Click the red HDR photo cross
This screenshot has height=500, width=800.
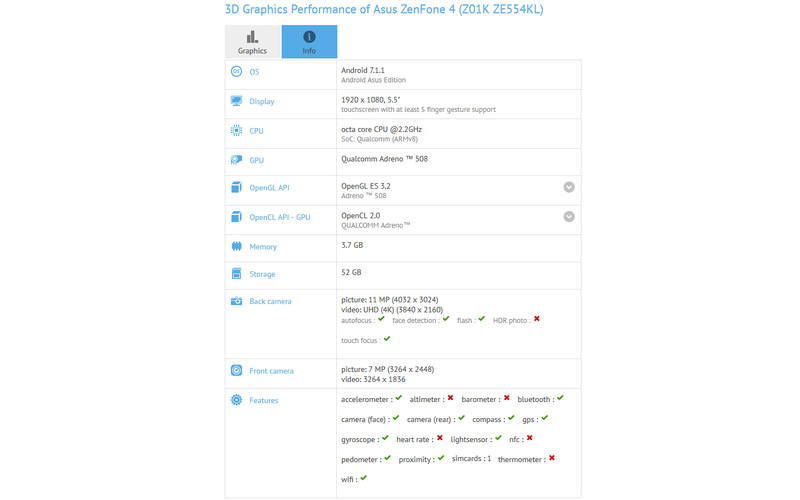click(x=536, y=319)
